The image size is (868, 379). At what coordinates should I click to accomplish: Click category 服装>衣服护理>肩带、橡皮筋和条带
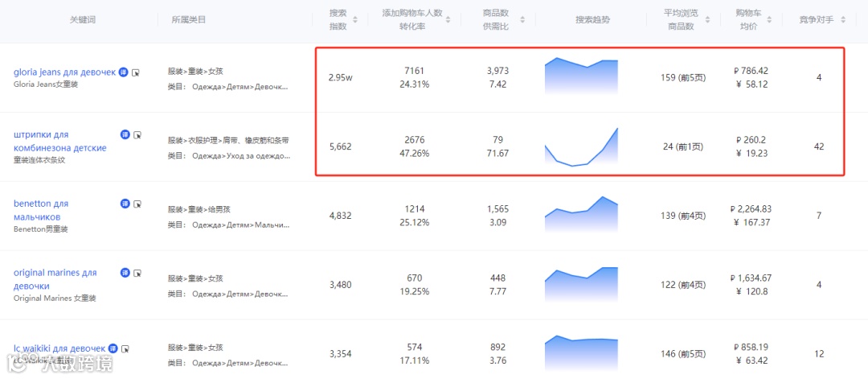pyautogui.click(x=228, y=141)
